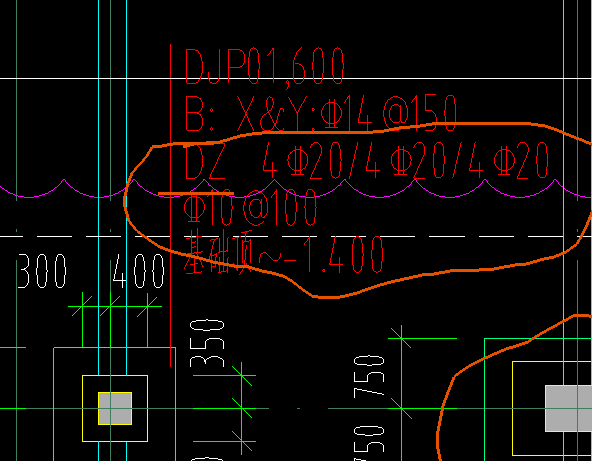Click the B: X&Y:Φ14@150 rebar label
Screen dimensions: 592x461
[321, 113]
